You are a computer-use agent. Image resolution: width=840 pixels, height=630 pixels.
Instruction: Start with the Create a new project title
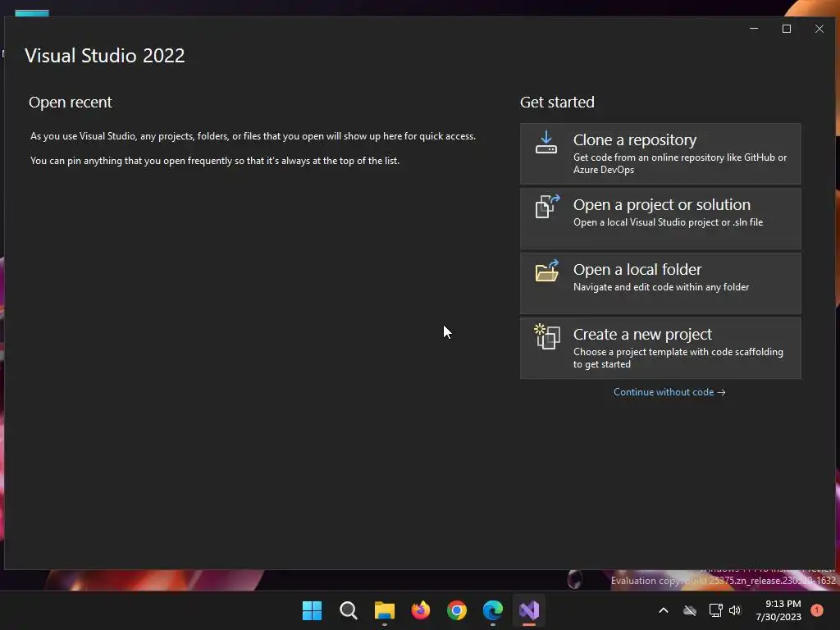pyautogui.click(x=642, y=335)
